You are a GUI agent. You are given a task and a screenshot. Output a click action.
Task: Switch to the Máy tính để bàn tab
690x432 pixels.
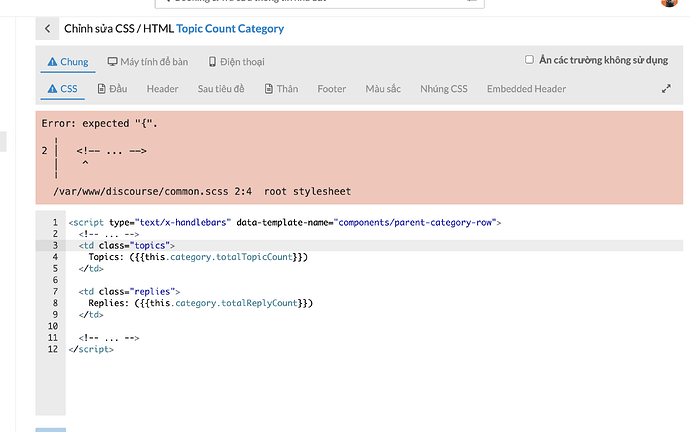click(x=147, y=62)
